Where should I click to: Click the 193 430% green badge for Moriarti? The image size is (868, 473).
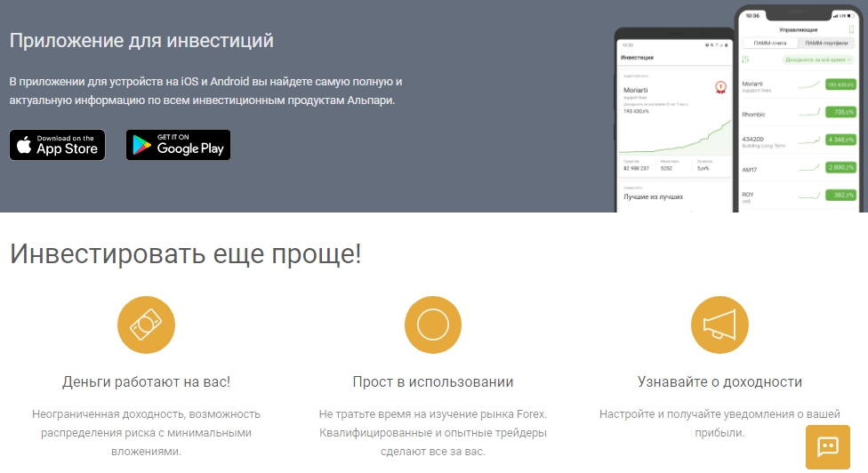pos(840,84)
